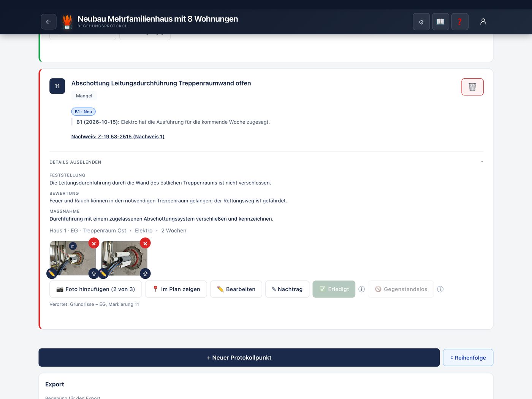Show info next to the Gegenstandslos button
Screen dimensions: 532x399
click(x=440, y=289)
